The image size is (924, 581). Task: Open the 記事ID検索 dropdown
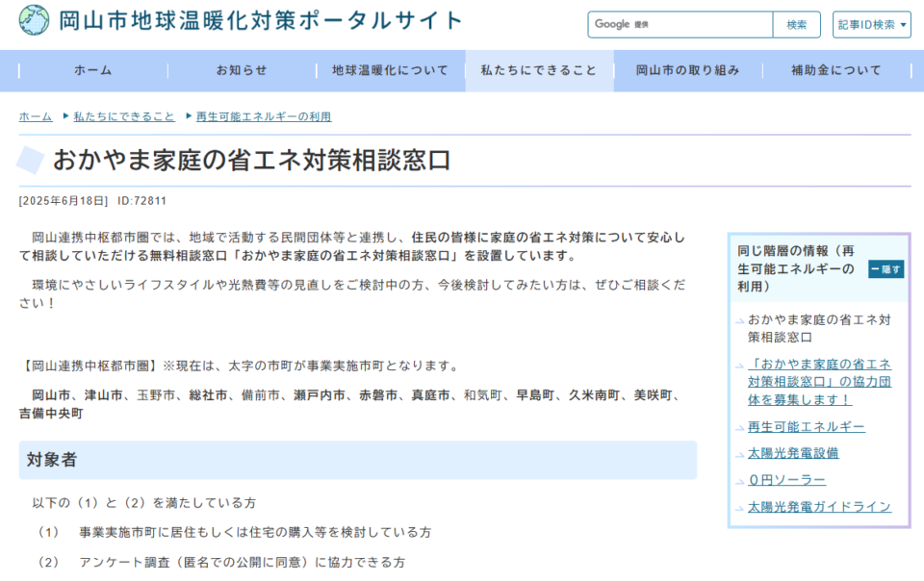point(871,24)
